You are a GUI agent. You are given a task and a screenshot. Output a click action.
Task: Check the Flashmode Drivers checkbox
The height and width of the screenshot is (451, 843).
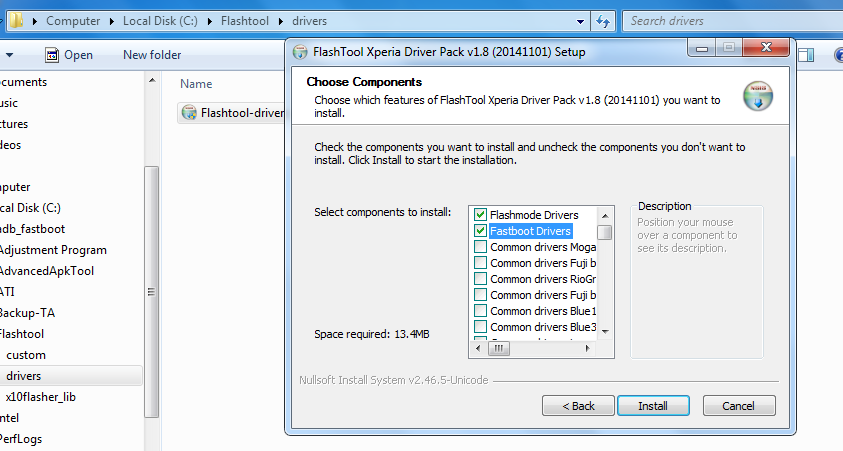tap(480, 215)
